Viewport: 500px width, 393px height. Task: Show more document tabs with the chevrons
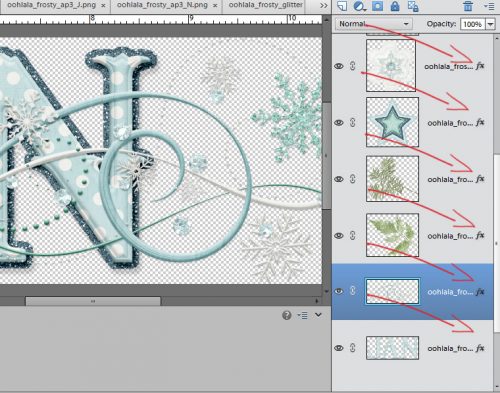[x=323, y=5]
